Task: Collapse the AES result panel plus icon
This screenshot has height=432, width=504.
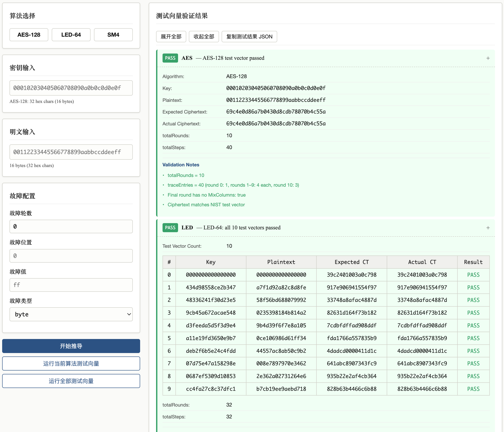Action: click(x=488, y=58)
